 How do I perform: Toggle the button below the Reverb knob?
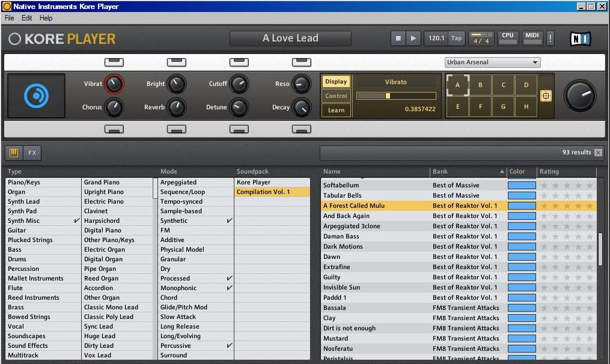pyautogui.click(x=176, y=129)
